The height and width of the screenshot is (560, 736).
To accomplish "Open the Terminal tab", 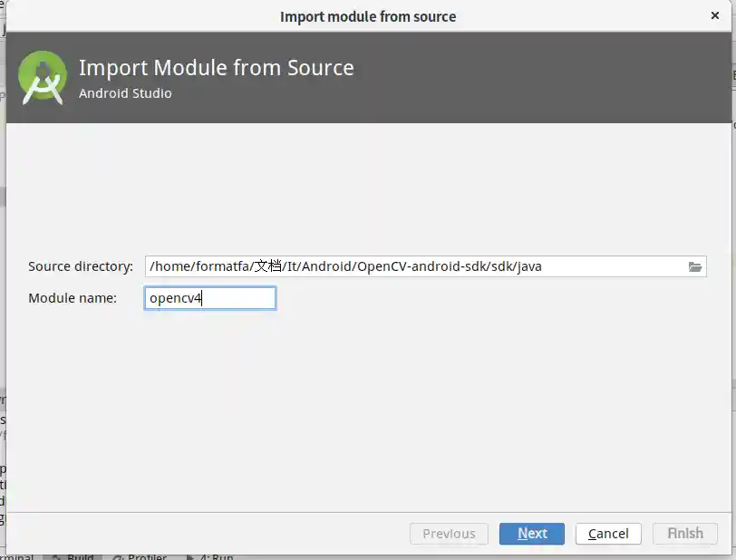I will click(16, 557).
